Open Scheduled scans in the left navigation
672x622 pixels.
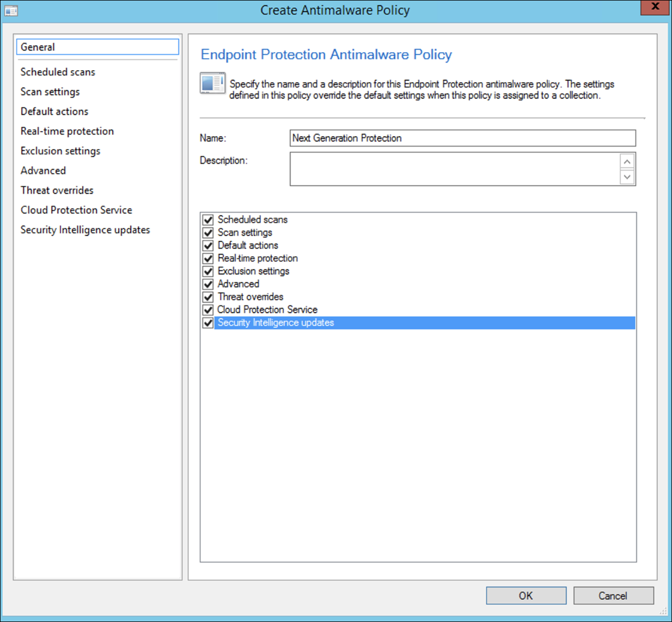pyautogui.click(x=58, y=72)
